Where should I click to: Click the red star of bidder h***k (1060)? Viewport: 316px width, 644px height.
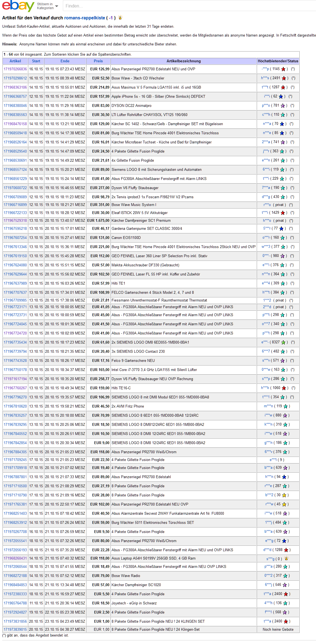tap(284, 388)
